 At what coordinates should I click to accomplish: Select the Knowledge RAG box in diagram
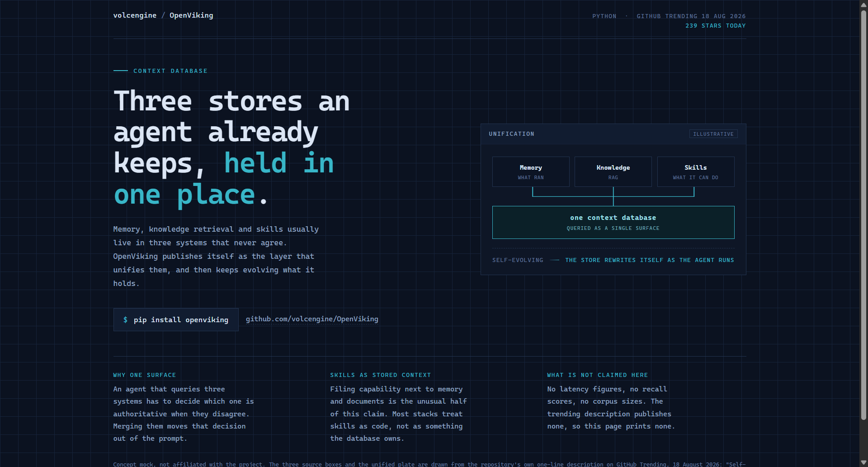click(613, 172)
